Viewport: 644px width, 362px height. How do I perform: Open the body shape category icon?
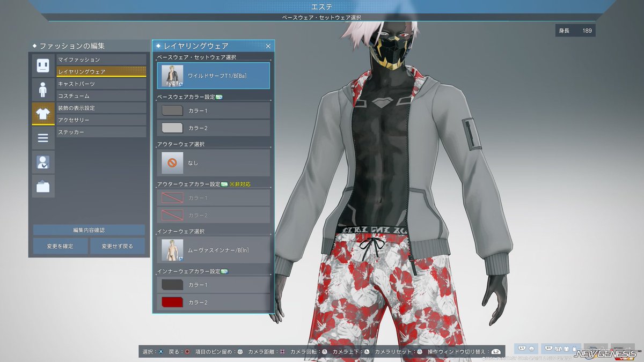(x=43, y=89)
